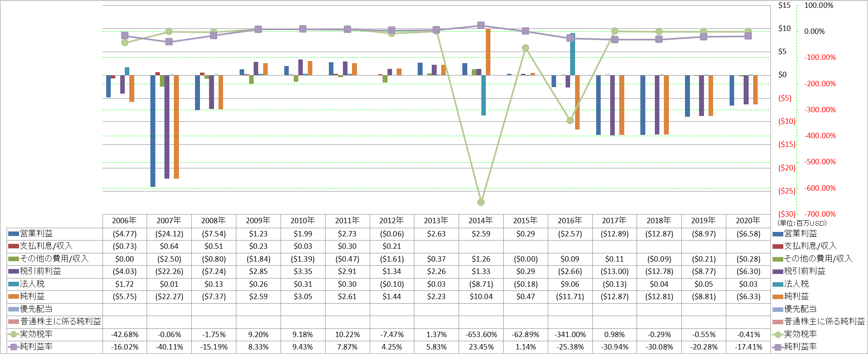The height and width of the screenshot is (354, 868).
Task: Click cell -17.41% for 2020 純利益率
Action: (x=748, y=347)
